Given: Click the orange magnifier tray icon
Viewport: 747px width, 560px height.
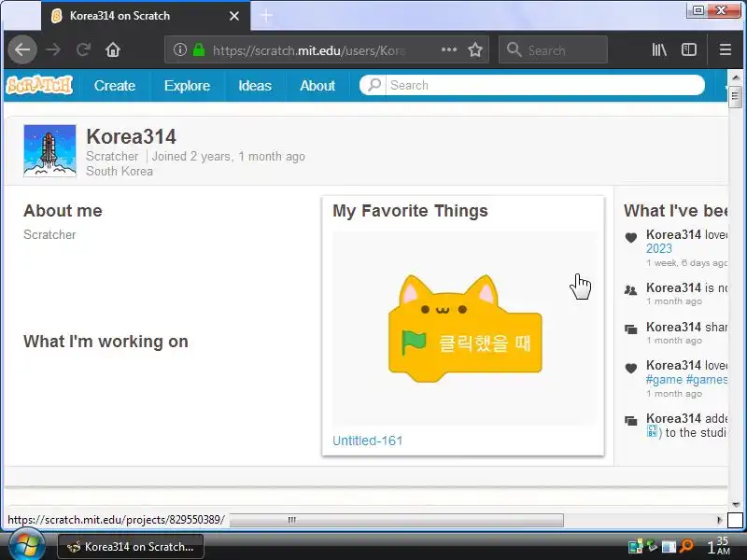Looking at the screenshot, I should 686,546.
